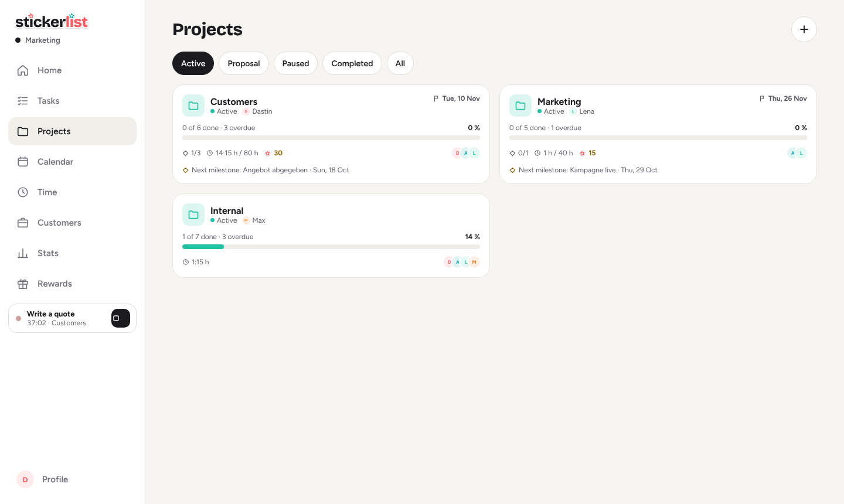This screenshot has height=504, width=844.
Task: Open the Marketing project title
Action: click(x=559, y=101)
